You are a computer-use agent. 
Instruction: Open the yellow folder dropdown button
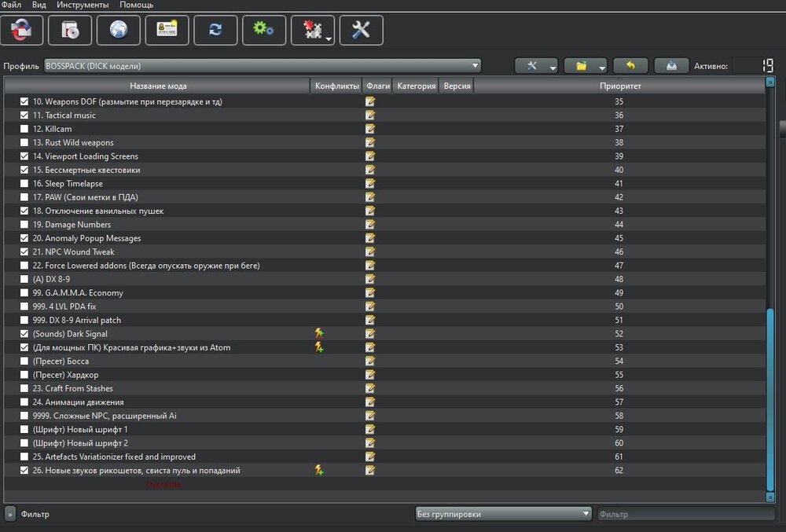click(585, 66)
